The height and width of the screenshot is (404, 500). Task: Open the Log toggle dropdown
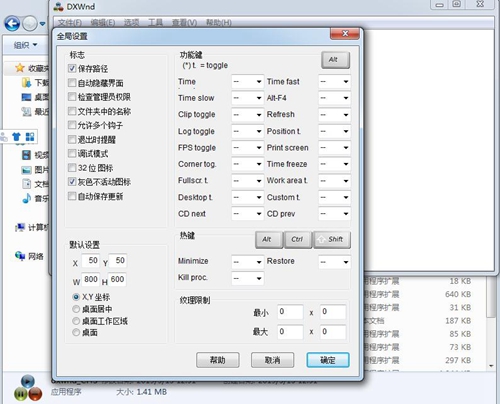[x=248, y=131]
